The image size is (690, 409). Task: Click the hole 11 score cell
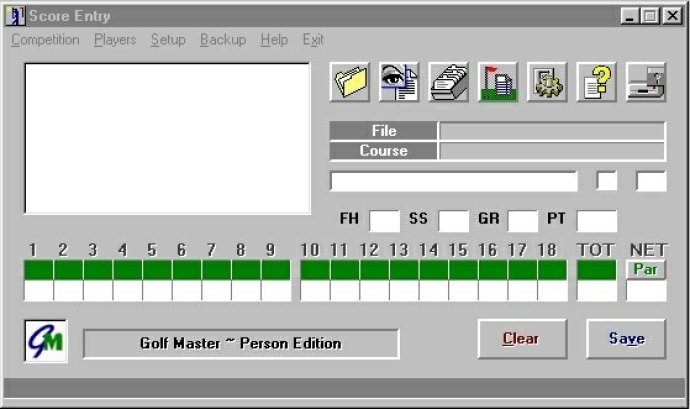(345, 291)
